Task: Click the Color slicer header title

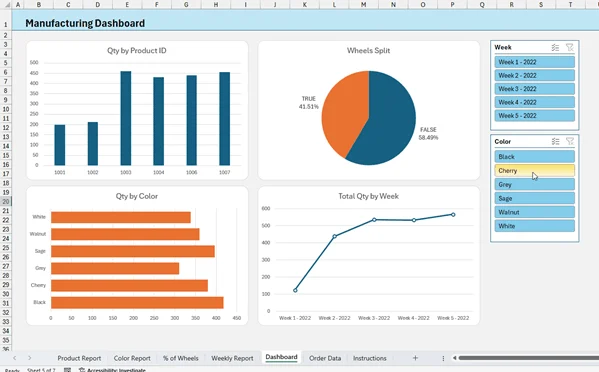Action: pos(502,141)
